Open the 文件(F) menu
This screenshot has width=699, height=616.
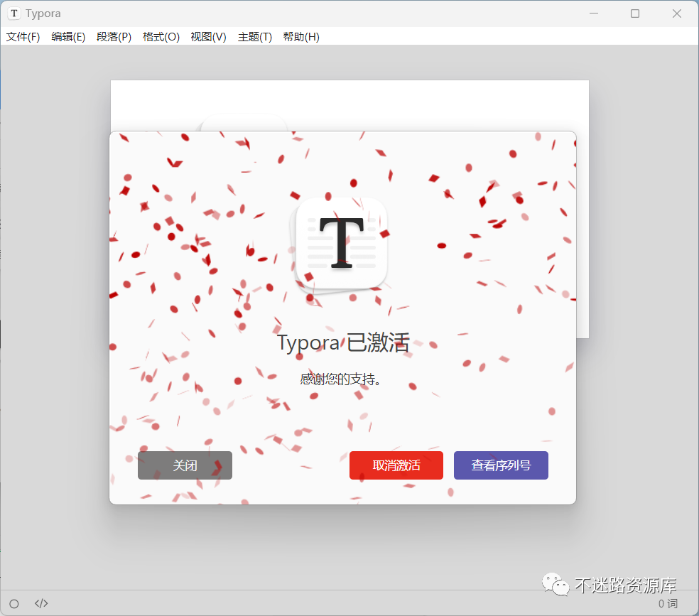(x=23, y=36)
